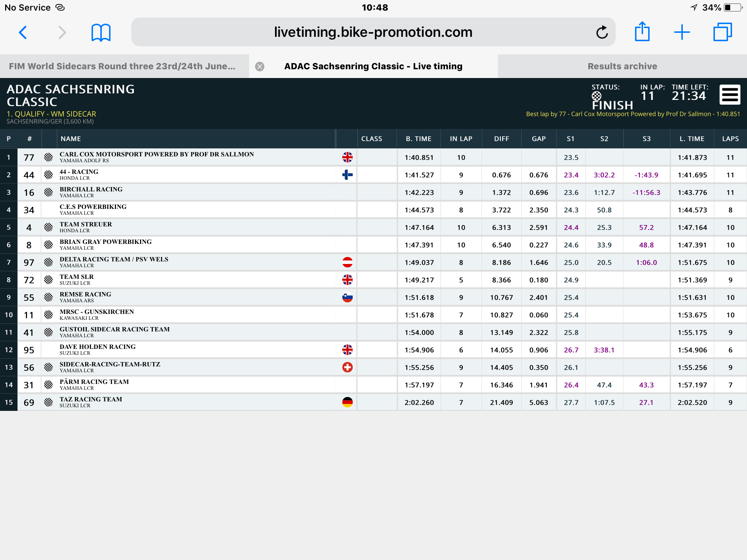Image resolution: width=747 pixels, height=560 pixels.
Task: Click best time 1:42.223 for Birchall Racing
Action: click(x=419, y=192)
